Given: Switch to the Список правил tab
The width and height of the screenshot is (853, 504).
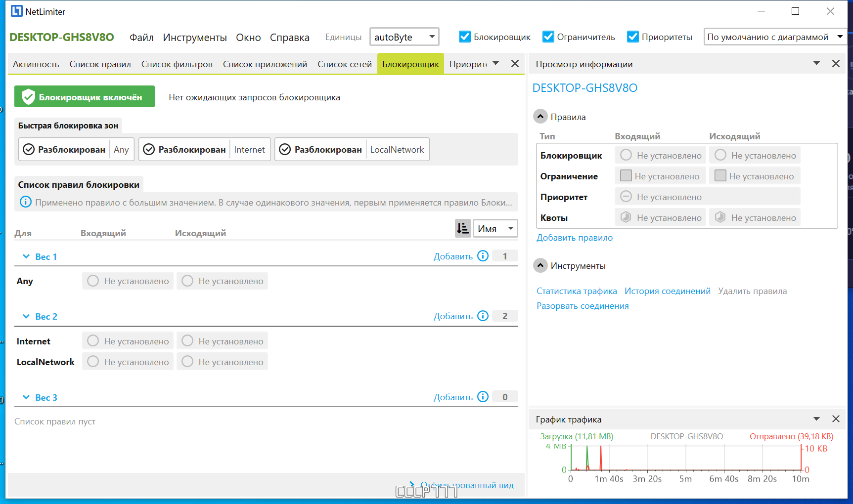Looking at the screenshot, I should coord(100,64).
